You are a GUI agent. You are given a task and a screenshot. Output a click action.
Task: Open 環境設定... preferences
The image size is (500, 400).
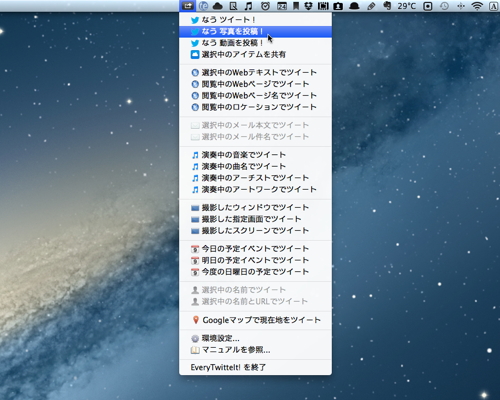pyautogui.click(x=255, y=338)
